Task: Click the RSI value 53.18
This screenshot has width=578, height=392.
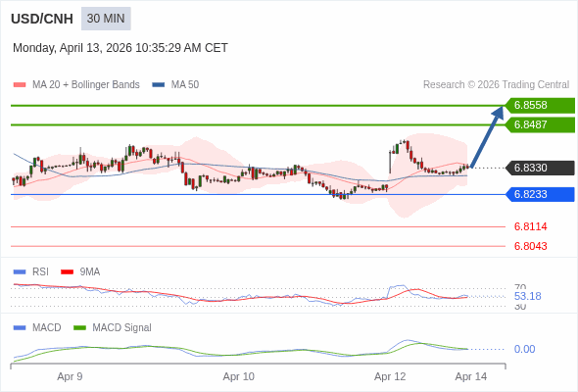Action: point(527,296)
